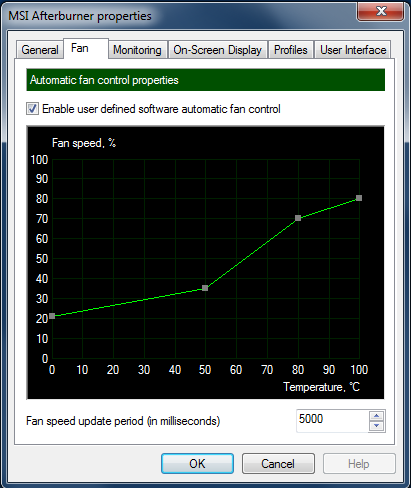
Task: Select the Fan tab
Action: (x=86, y=49)
